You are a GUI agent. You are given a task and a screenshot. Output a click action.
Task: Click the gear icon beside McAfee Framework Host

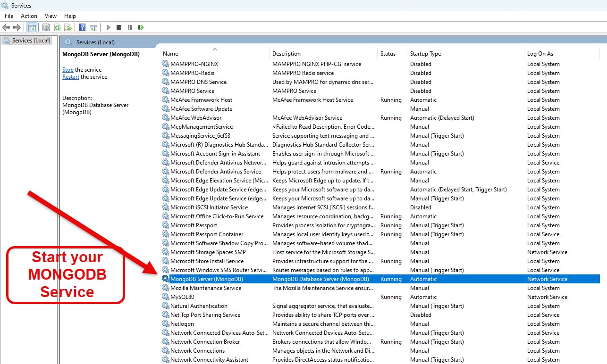point(166,100)
